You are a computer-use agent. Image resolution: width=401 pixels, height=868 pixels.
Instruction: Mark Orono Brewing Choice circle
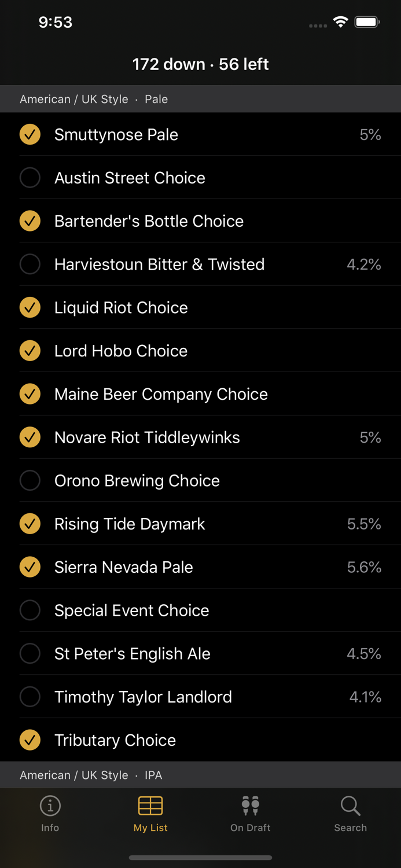click(x=30, y=480)
